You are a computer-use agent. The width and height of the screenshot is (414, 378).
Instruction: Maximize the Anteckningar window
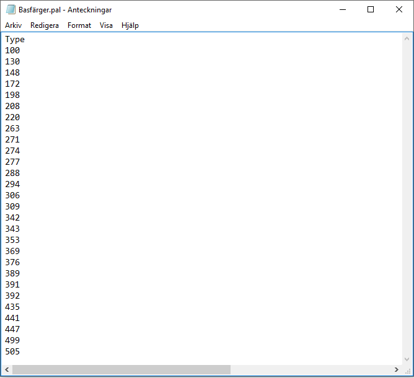click(370, 10)
